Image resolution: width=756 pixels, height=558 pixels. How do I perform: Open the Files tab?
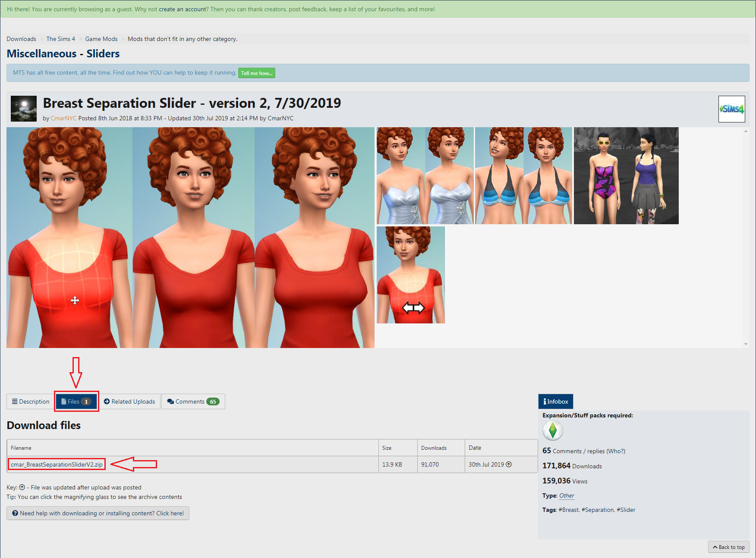[x=76, y=401]
